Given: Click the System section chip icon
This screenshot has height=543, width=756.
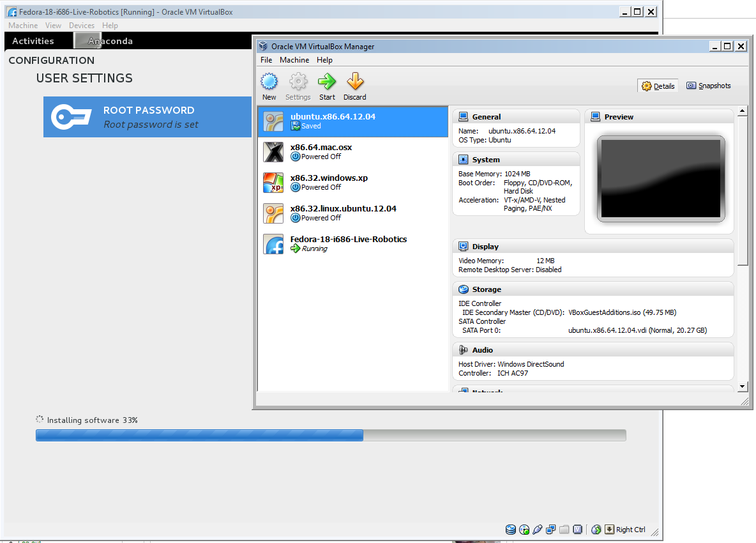Looking at the screenshot, I should tap(464, 160).
